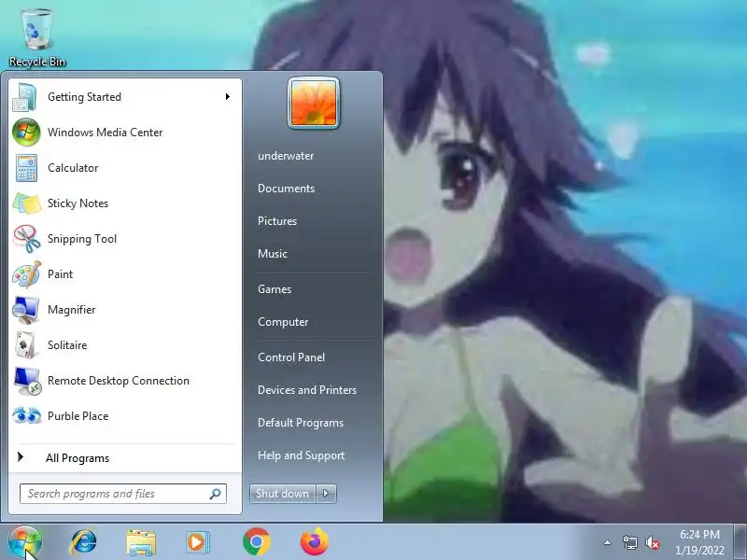
Task: Click the Sticky Notes icon
Action: 27,203
